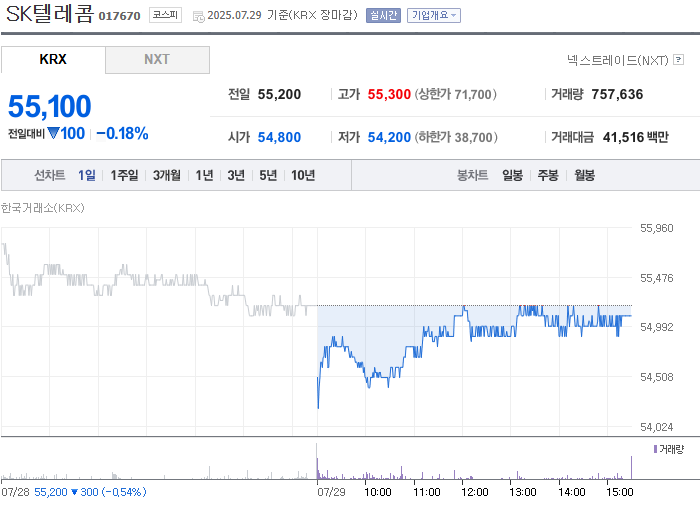The width and height of the screenshot is (700, 505).
Task: Click the lower limit text 하한가 38,700
Action: click(456, 137)
